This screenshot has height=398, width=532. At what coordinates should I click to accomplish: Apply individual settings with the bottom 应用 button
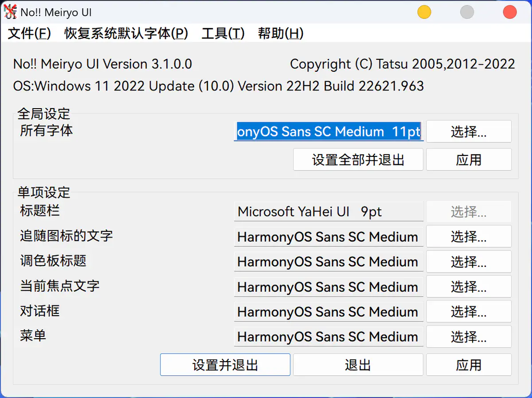pyautogui.click(x=469, y=365)
